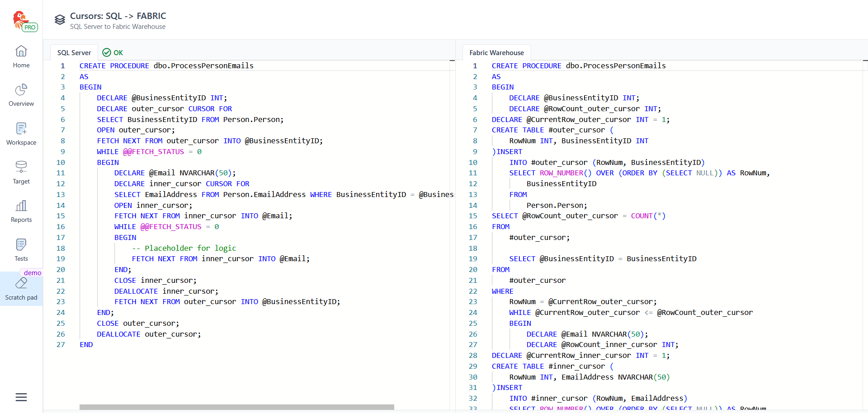Select the Fabric Warehouse tab
Viewport: 868px width, 413px height.
point(496,53)
